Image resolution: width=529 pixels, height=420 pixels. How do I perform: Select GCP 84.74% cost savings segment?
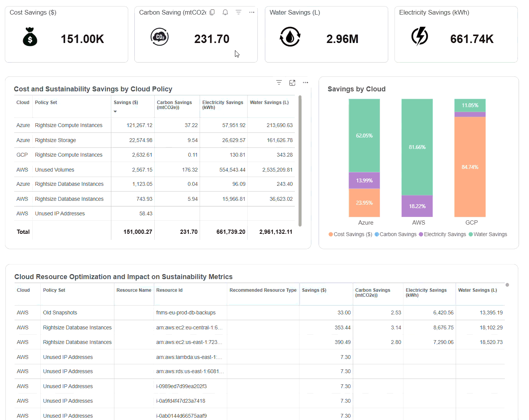pyautogui.click(x=470, y=167)
